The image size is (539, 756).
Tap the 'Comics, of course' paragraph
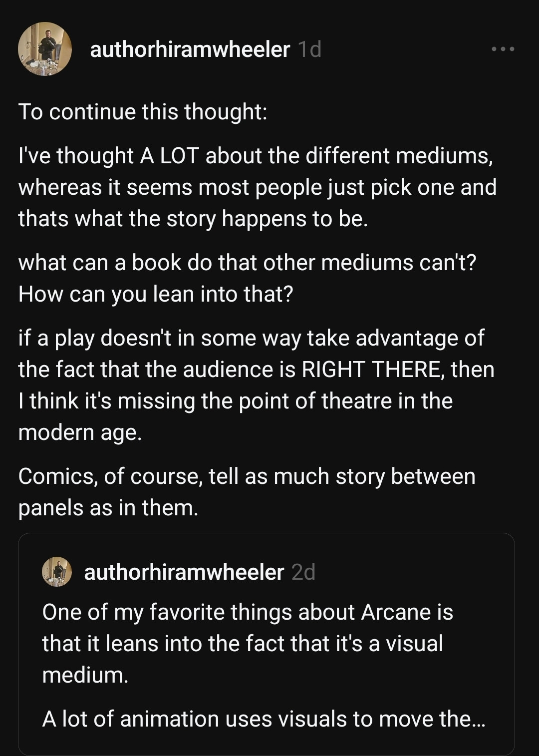(247, 492)
